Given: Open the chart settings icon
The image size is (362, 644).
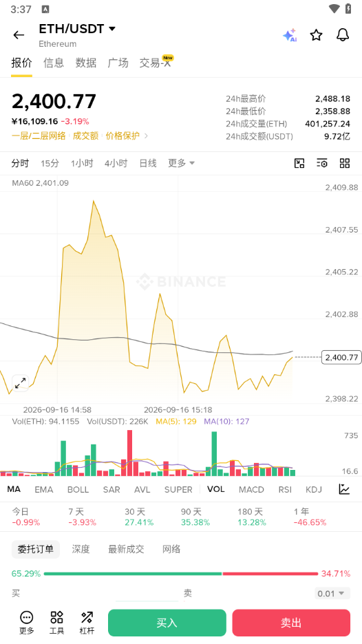Looking at the screenshot, I should pyautogui.click(x=321, y=163).
